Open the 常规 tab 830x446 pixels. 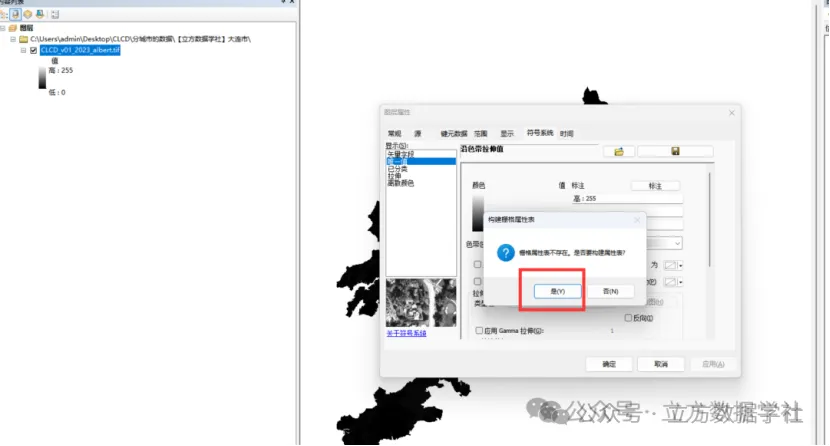[x=395, y=134]
